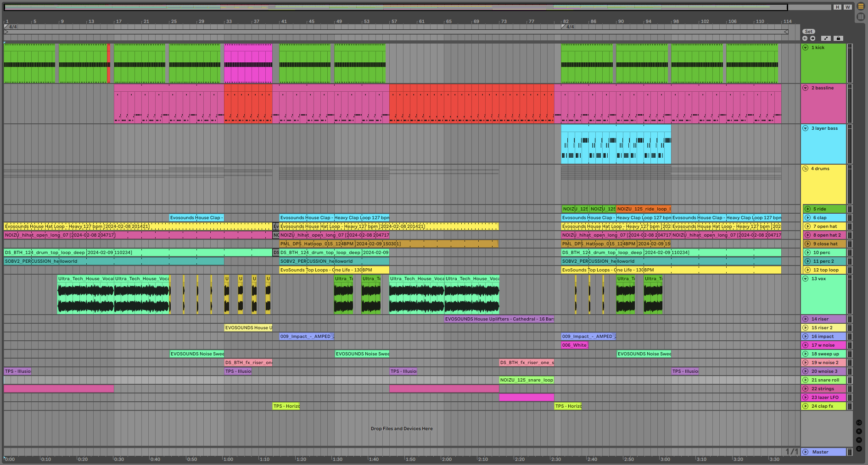Unfold the 20 wnoise 3 track
868x465 pixels.
tap(806, 371)
